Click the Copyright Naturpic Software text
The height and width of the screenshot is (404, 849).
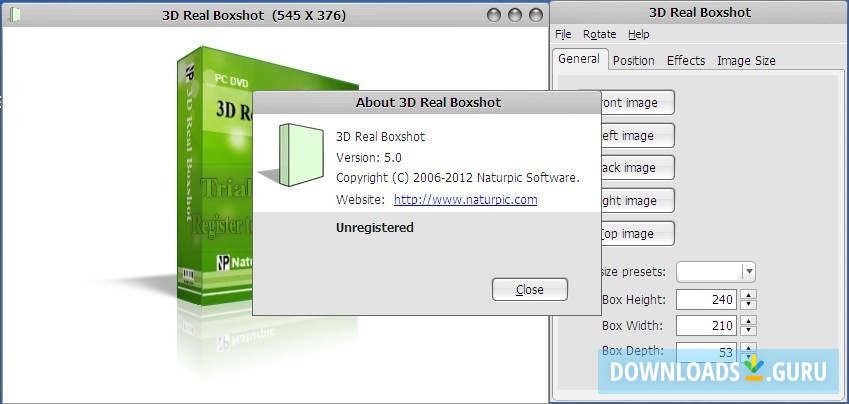tap(458, 178)
